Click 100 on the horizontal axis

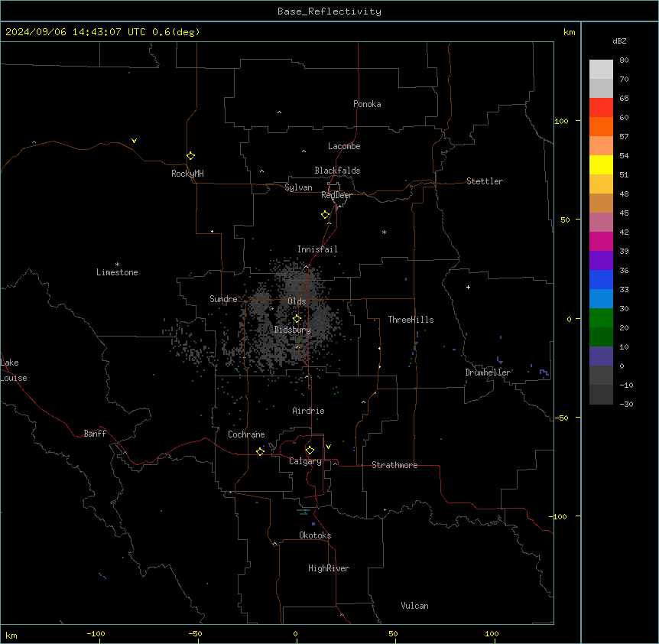coord(492,633)
